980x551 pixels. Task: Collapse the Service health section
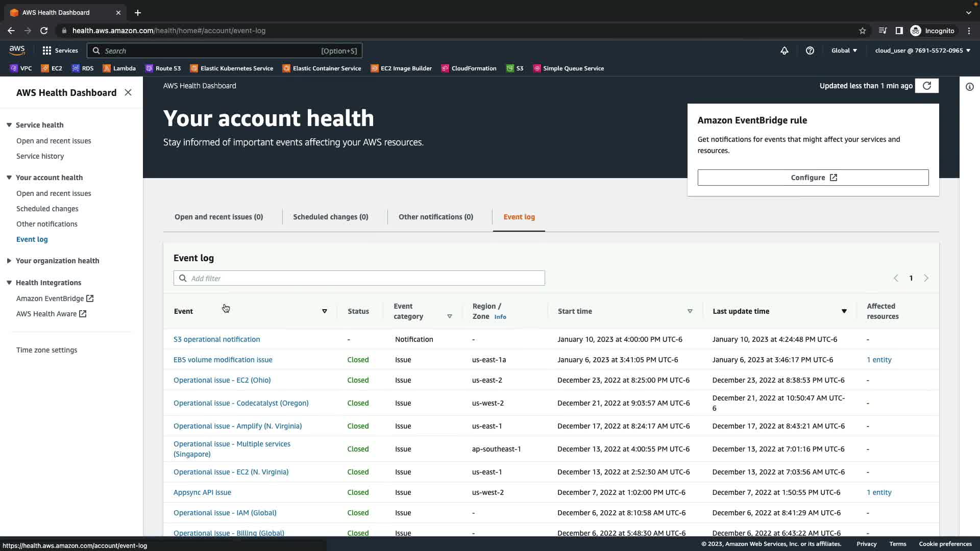9,125
